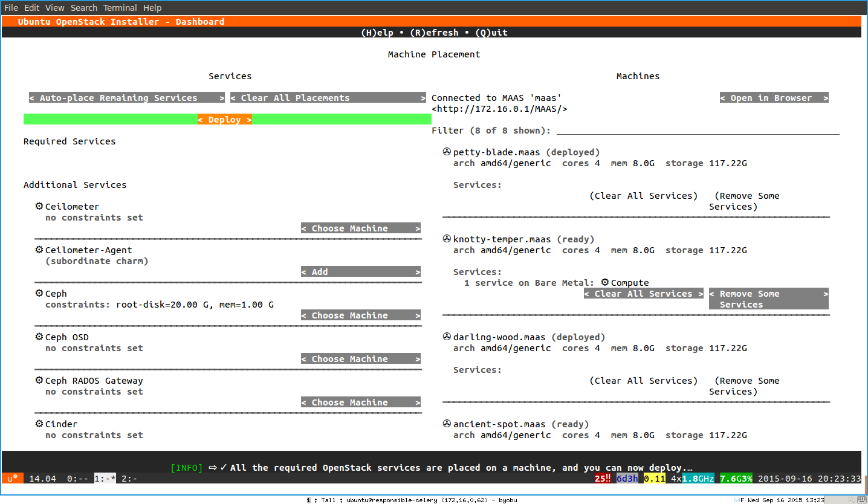This screenshot has height=504, width=868.
Task: Focus the machine Filter input field
Action: [698, 131]
